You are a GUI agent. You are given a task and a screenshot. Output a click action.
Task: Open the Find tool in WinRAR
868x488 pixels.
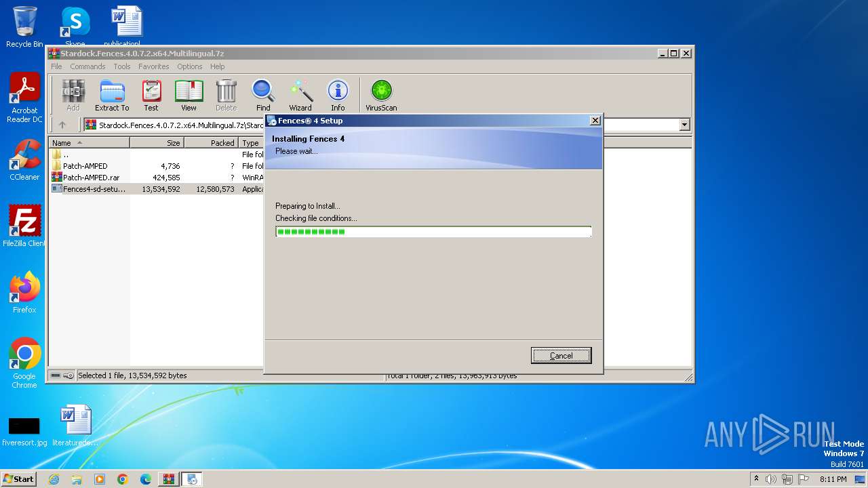[263, 95]
